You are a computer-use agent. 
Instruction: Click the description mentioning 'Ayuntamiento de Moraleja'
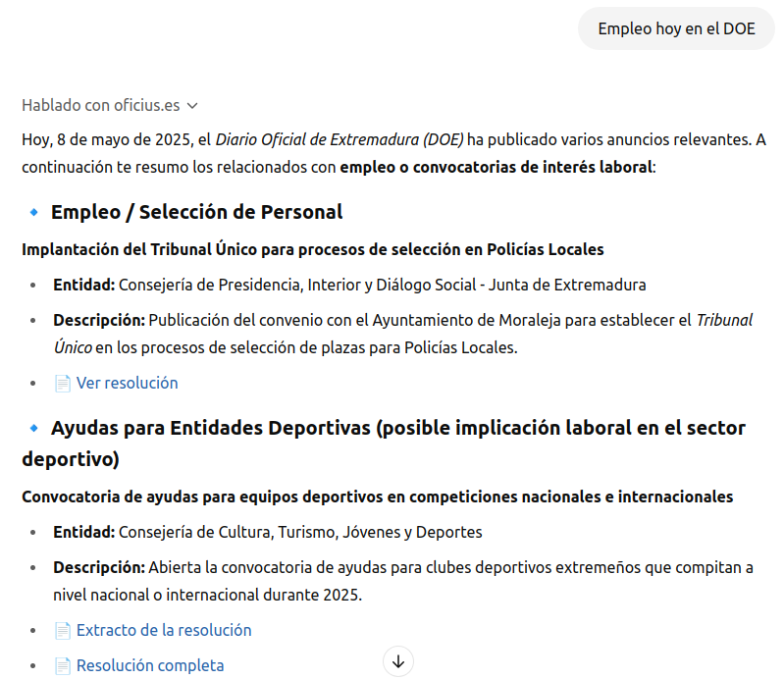point(403,334)
